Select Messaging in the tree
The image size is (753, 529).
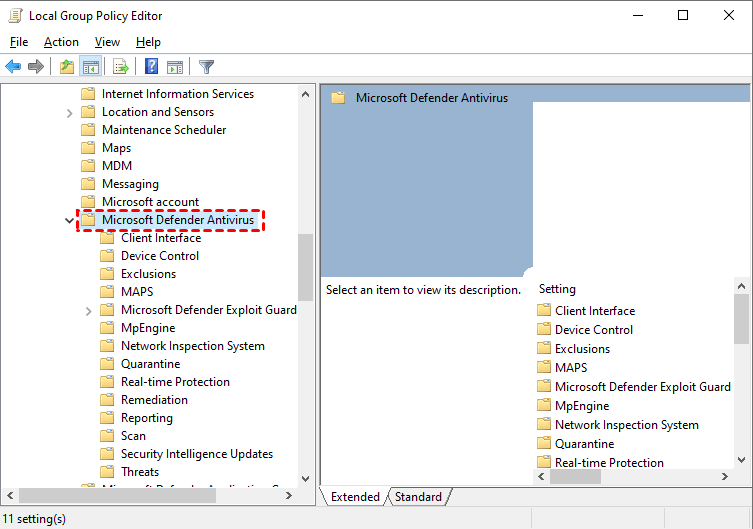[x=130, y=184]
